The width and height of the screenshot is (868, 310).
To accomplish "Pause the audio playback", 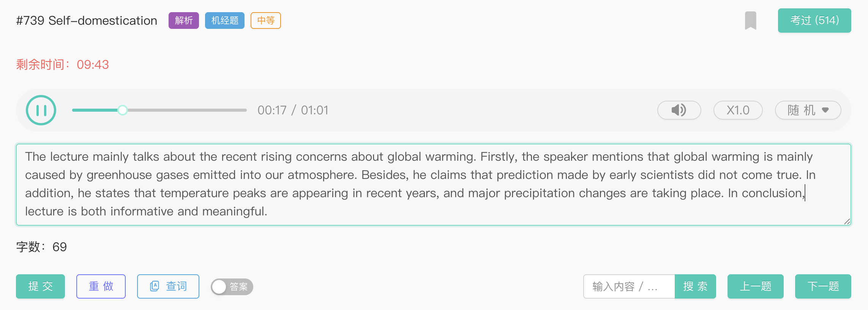I will (41, 110).
